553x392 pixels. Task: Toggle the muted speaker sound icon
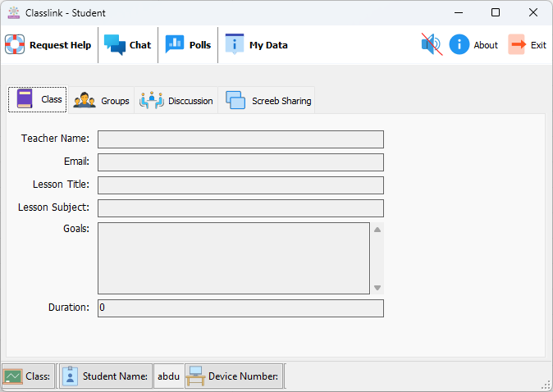pos(432,44)
